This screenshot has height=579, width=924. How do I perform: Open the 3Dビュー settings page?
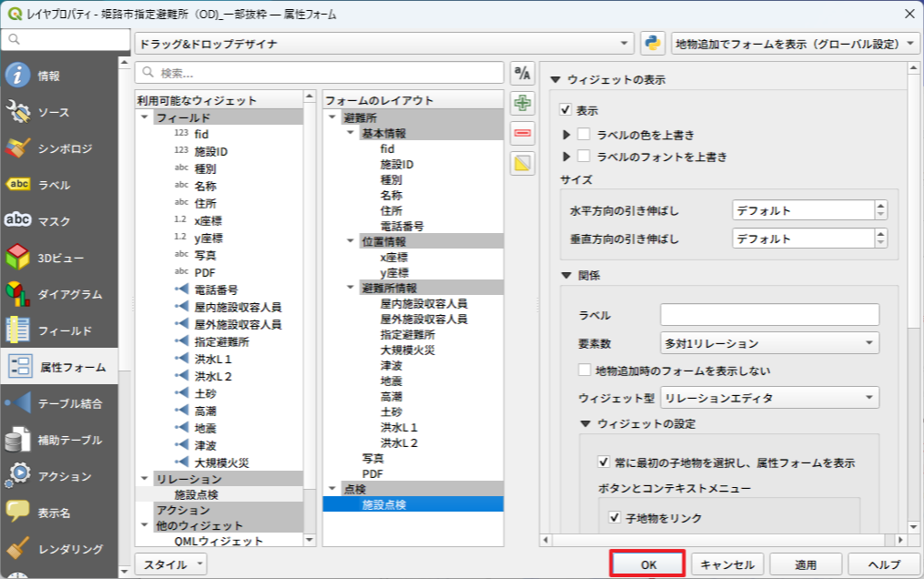59,258
